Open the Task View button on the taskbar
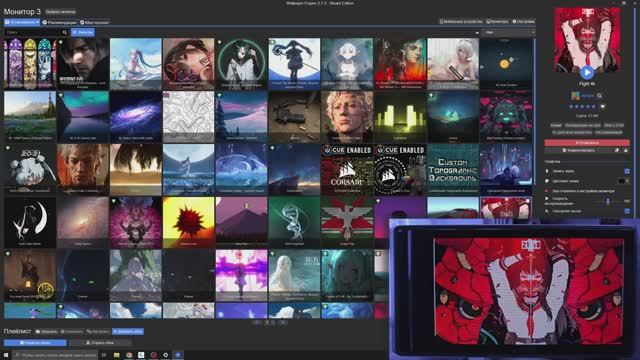This screenshot has height=360, width=640. pyautogui.click(x=104, y=355)
